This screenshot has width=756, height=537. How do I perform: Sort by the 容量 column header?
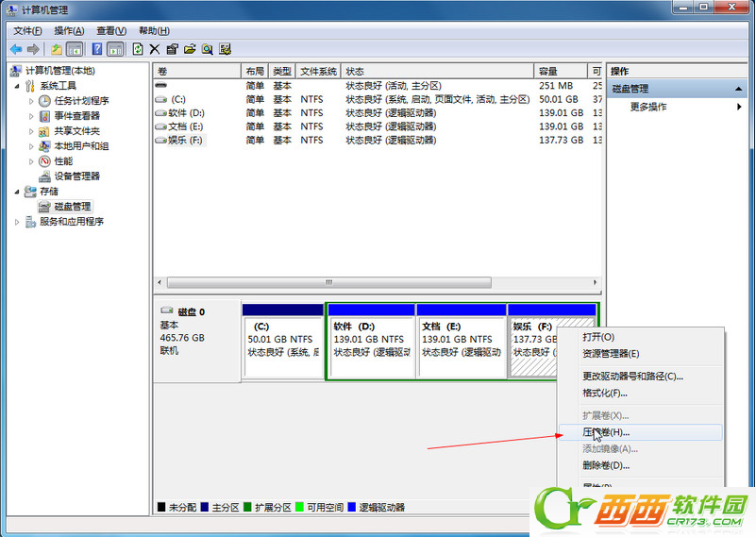(x=561, y=72)
